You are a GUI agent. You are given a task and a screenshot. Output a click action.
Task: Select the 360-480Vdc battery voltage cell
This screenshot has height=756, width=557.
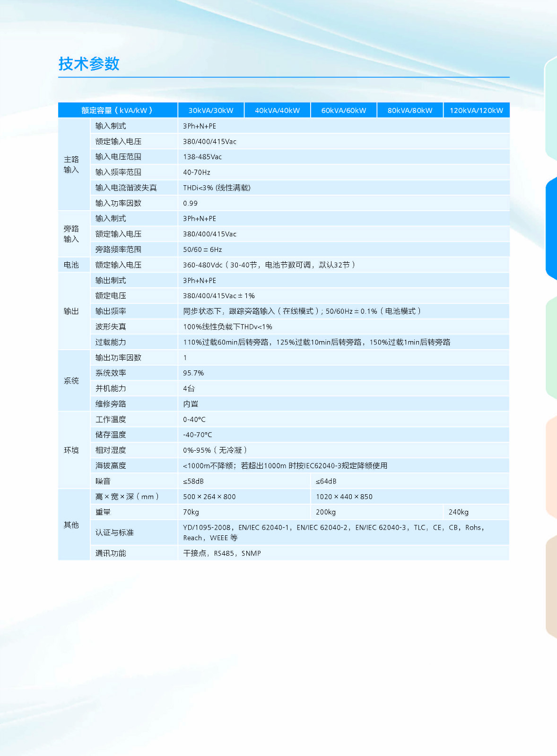point(269,265)
